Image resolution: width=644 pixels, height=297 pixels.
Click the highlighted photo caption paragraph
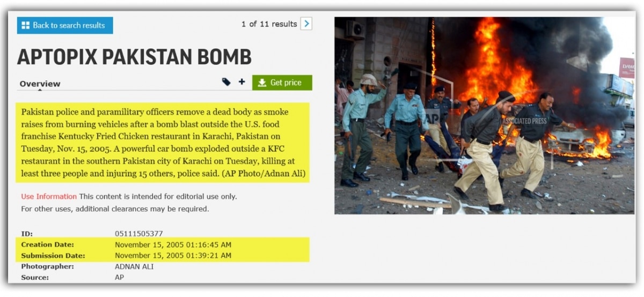tap(163, 143)
